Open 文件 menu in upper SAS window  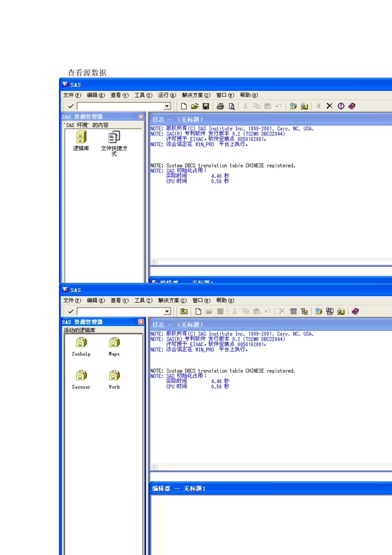point(72,95)
